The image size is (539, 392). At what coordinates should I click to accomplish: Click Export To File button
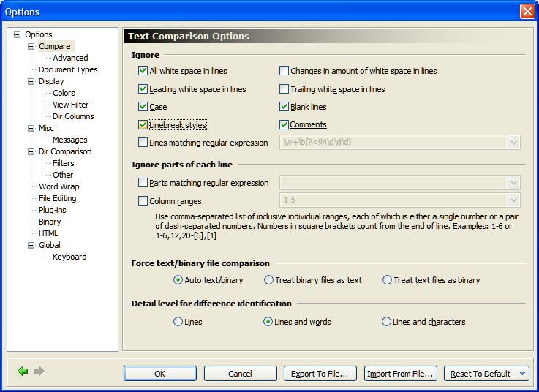click(320, 374)
